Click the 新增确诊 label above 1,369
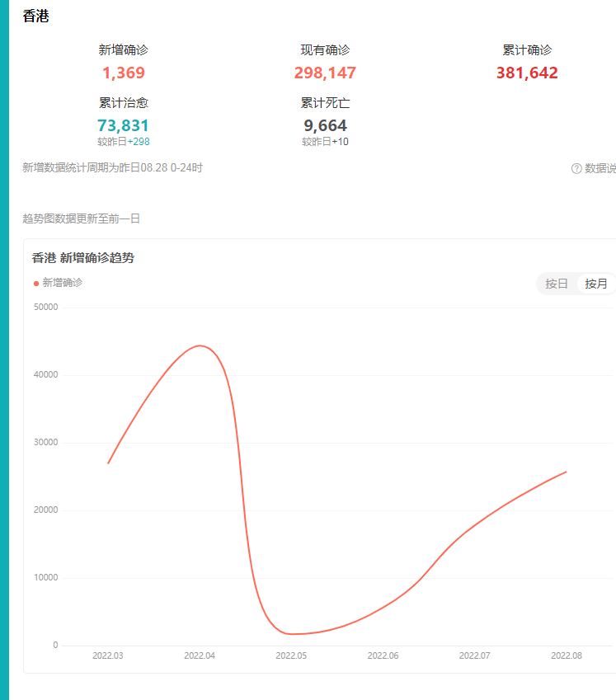 tap(124, 50)
